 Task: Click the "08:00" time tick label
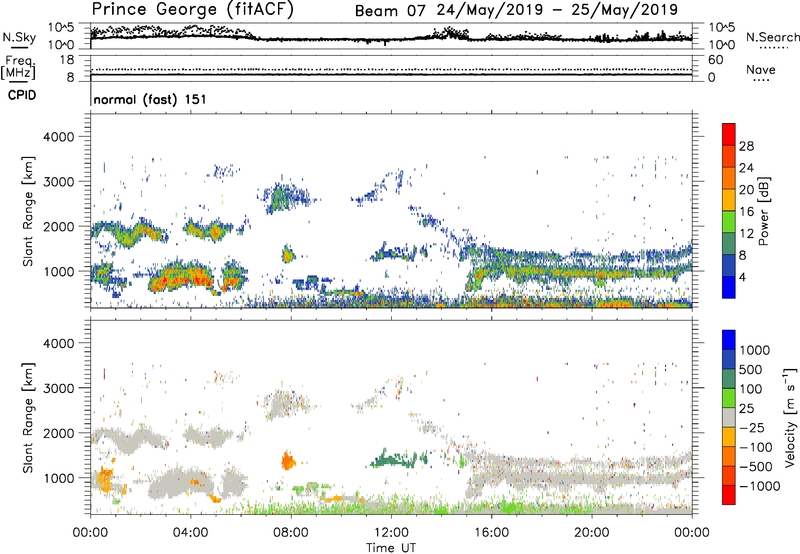coord(291,533)
